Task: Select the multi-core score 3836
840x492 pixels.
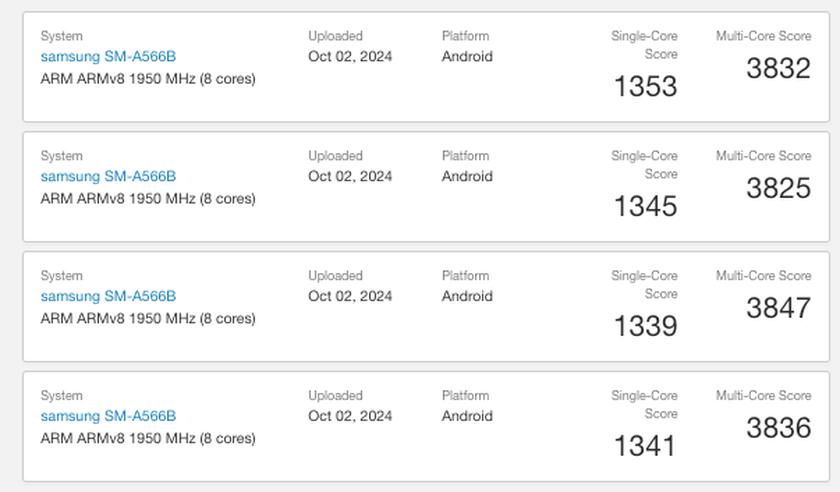Action: pos(778,429)
